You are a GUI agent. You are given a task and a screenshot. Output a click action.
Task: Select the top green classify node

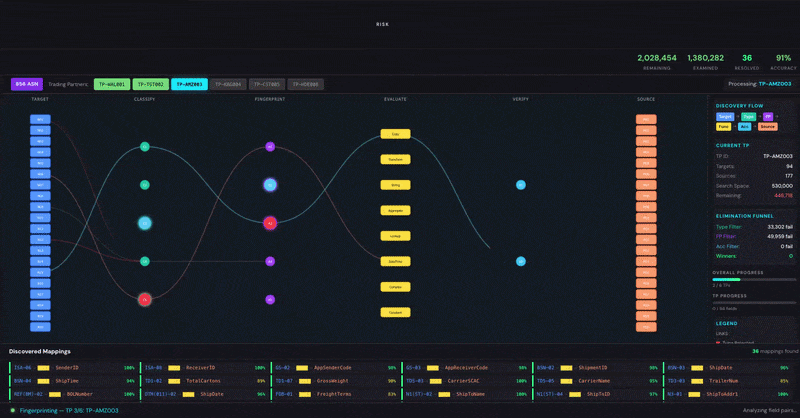coord(145,146)
